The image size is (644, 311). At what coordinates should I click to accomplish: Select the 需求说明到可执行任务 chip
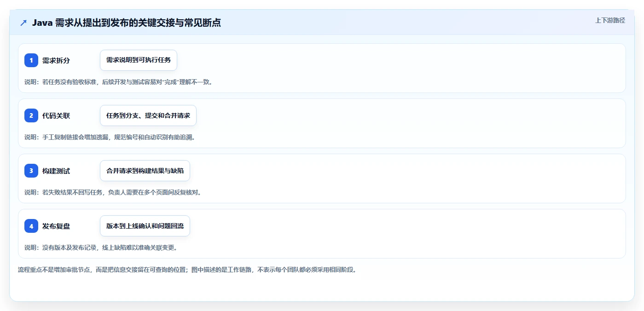click(139, 60)
